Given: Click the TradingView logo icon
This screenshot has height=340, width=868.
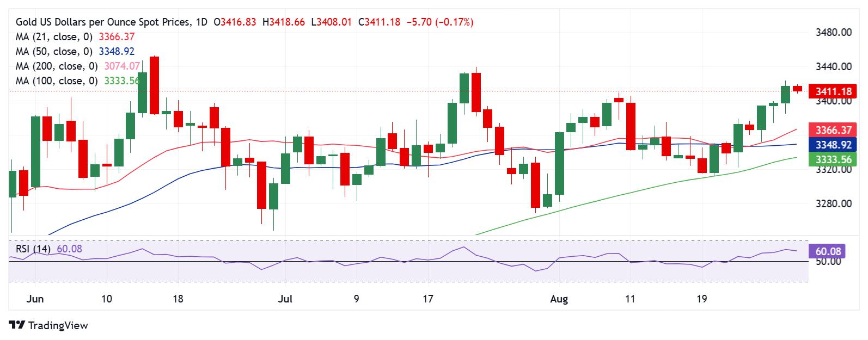Looking at the screenshot, I should coord(17,325).
